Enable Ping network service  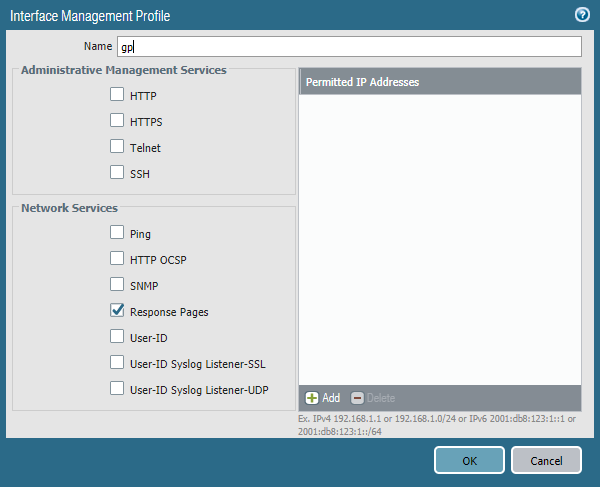[118, 234]
